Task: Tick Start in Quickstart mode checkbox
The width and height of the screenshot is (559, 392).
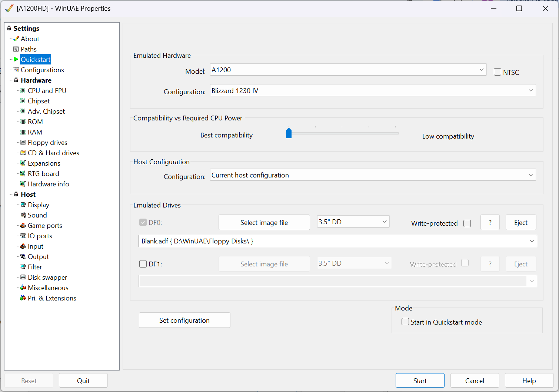Action: (x=405, y=322)
